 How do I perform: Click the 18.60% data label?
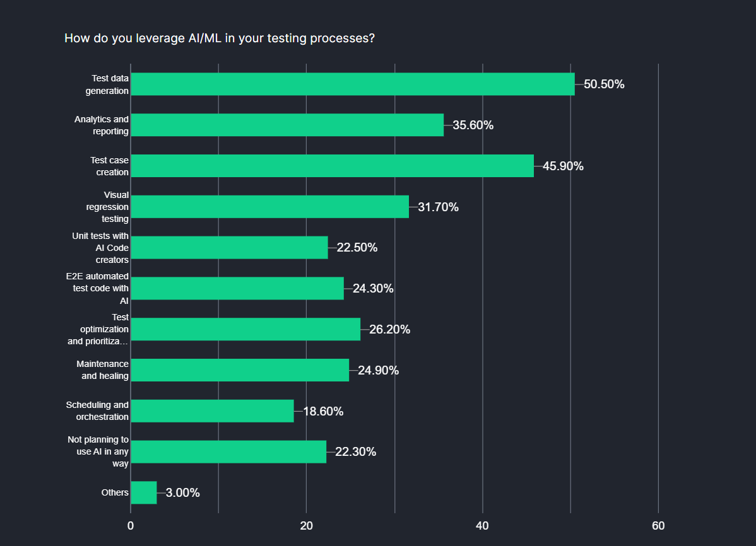[323, 411]
